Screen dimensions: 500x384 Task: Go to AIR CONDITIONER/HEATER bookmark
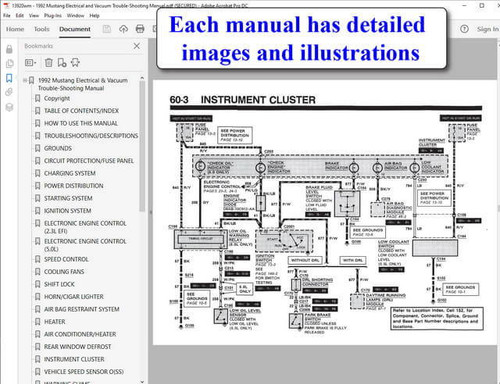coord(80,334)
